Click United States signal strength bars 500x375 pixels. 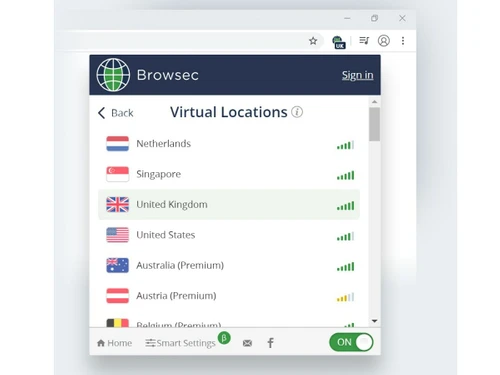point(345,236)
